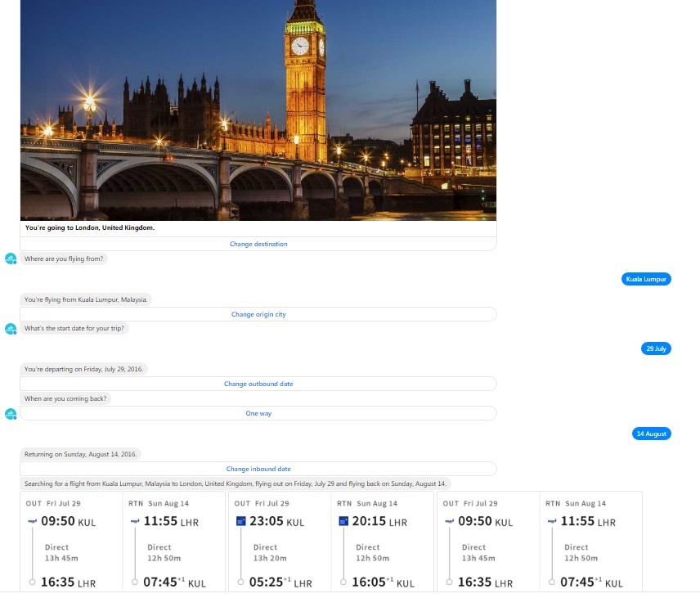Click the Change destination button
Screen dimensions: 700x598
(258, 244)
